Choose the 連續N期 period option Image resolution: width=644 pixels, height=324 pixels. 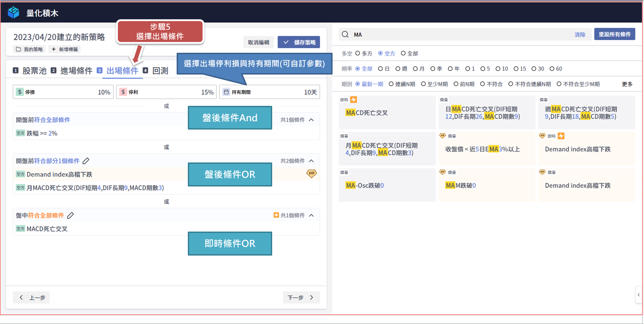pyautogui.click(x=391, y=84)
